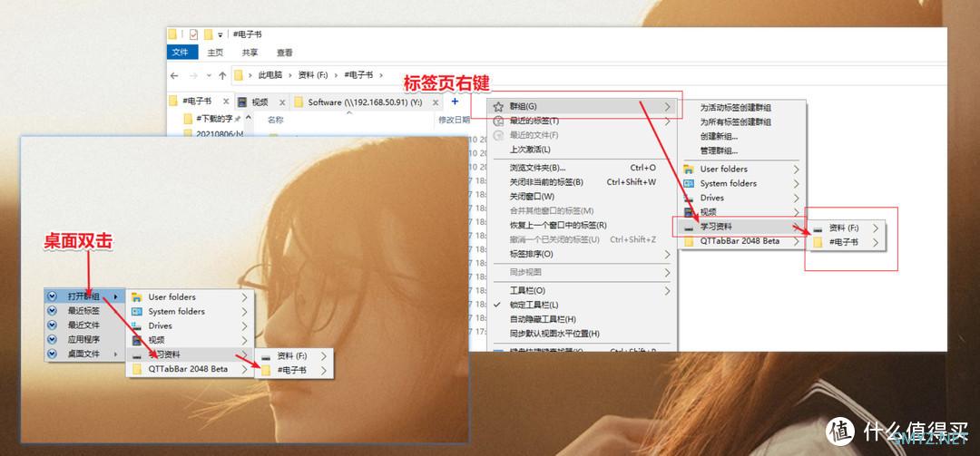Choose 创建新组... in the submenu
The height and width of the screenshot is (456, 980).
pos(719,136)
